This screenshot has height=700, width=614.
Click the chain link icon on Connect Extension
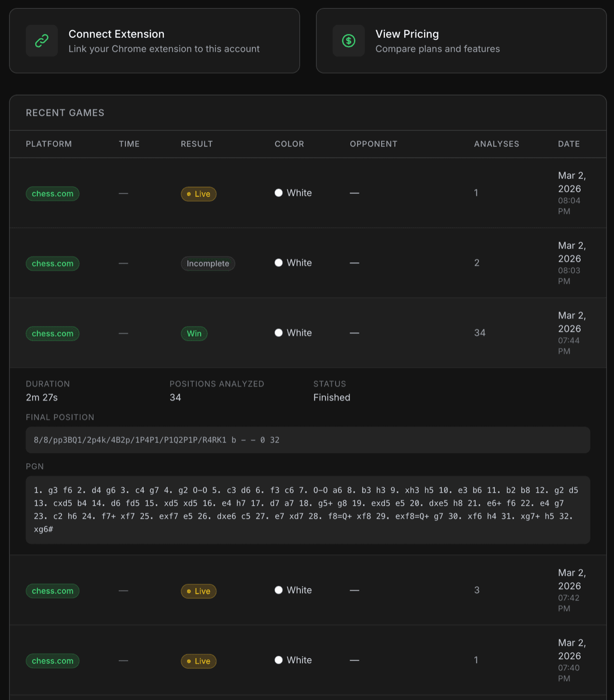(41, 40)
